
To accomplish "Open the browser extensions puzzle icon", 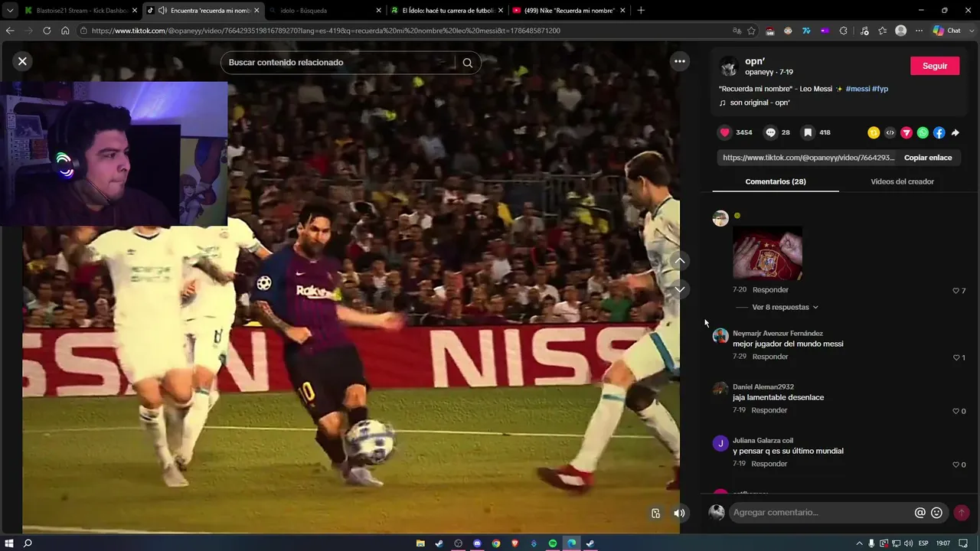I will [843, 31].
